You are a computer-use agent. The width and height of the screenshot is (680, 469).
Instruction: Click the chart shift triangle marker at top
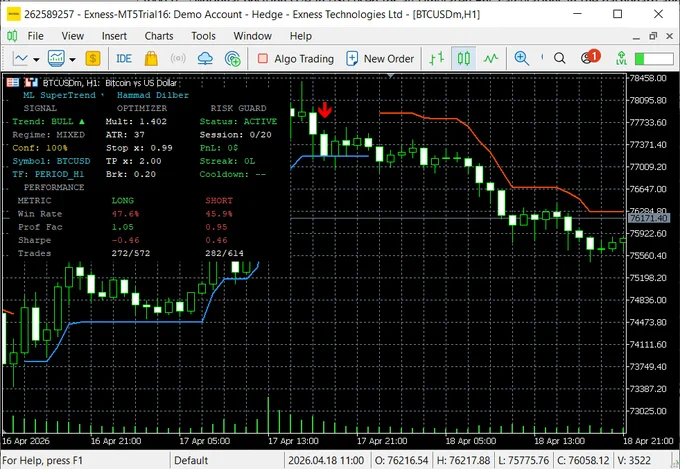391,76
